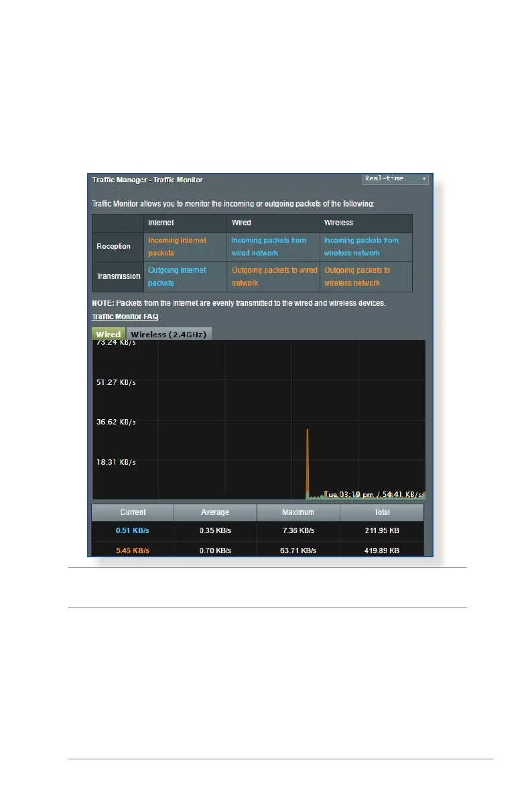Image resolution: width=532 pixels, height=802 pixels.
Task: Click the Maximum column header
Action: tap(298, 512)
